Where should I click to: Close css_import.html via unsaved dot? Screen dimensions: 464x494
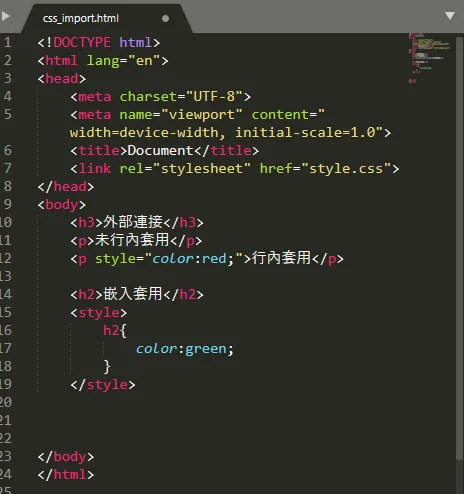point(165,18)
